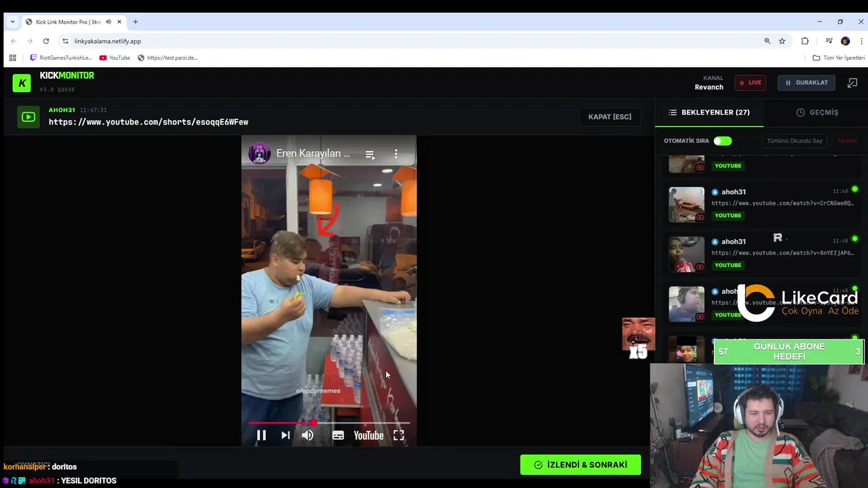Click the address bar URL field
The width and height of the screenshot is (868, 488).
[x=407, y=41]
